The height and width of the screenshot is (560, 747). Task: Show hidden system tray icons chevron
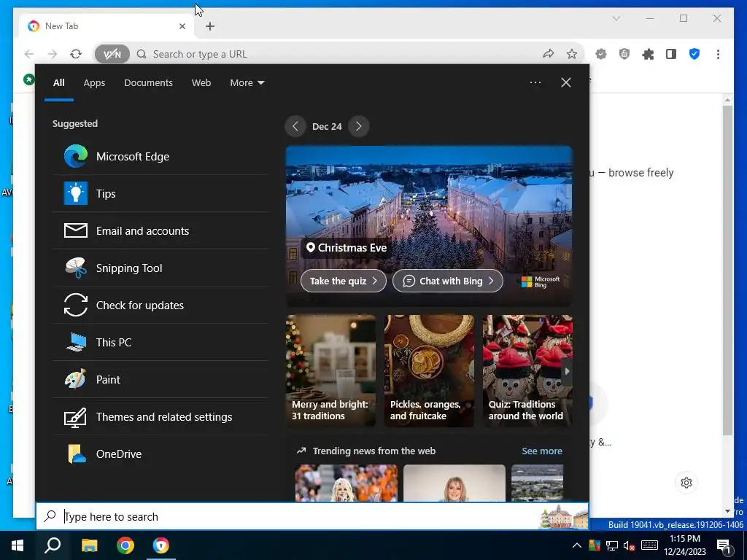pyautogui.click(x=576, y=545)
